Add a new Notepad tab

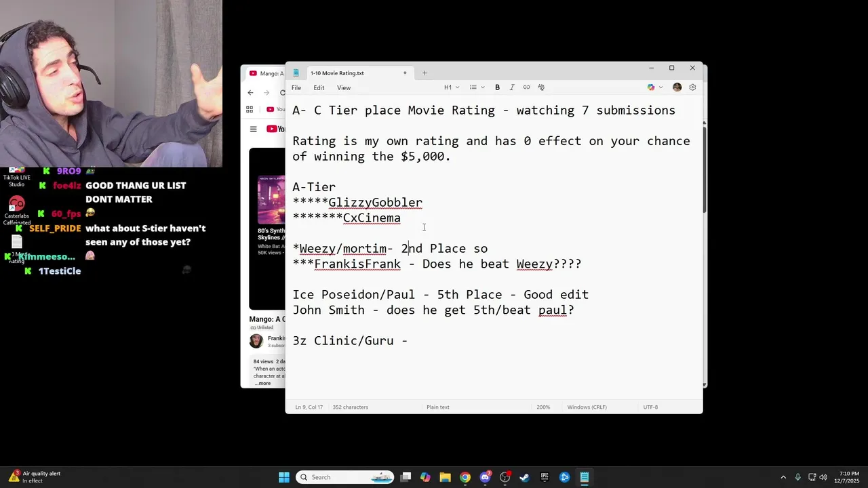(425, 73)
